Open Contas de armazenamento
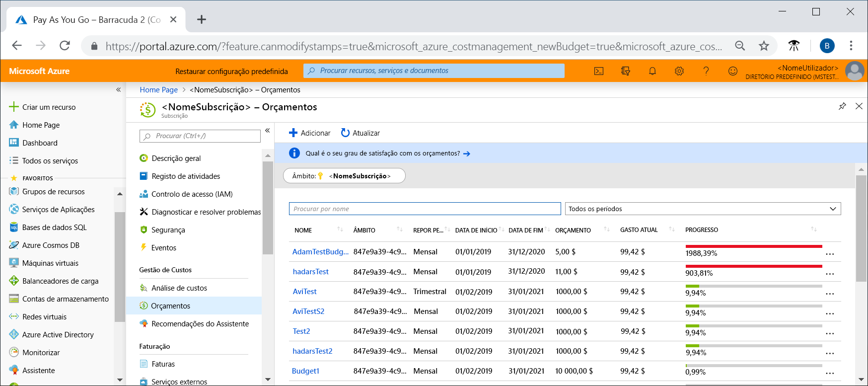Image resolution: width=868 pixels, height=386 pixels. (x=60, y=299)
